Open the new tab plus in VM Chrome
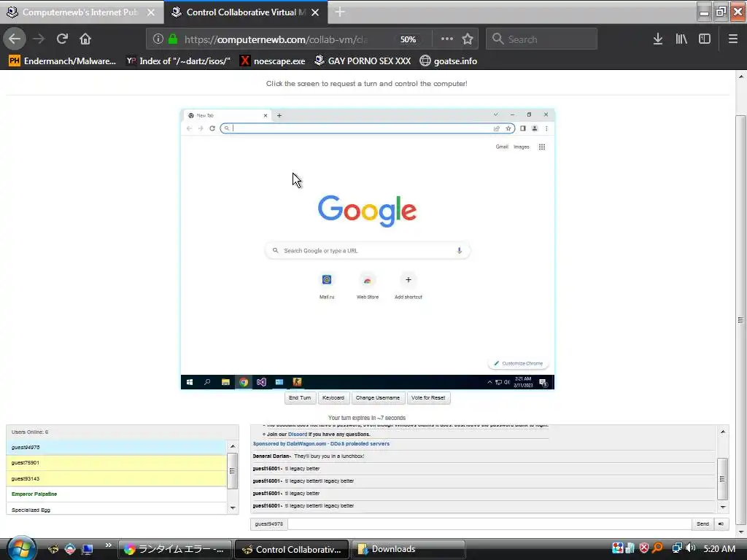Image resolution: width=747 pixels, height=560 pixels. (279, 115)
